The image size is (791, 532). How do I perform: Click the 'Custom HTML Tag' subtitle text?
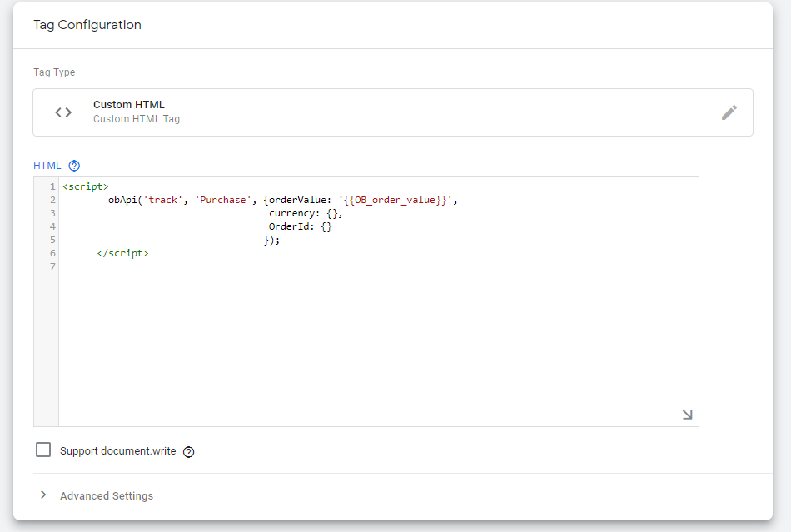[136, 119]
